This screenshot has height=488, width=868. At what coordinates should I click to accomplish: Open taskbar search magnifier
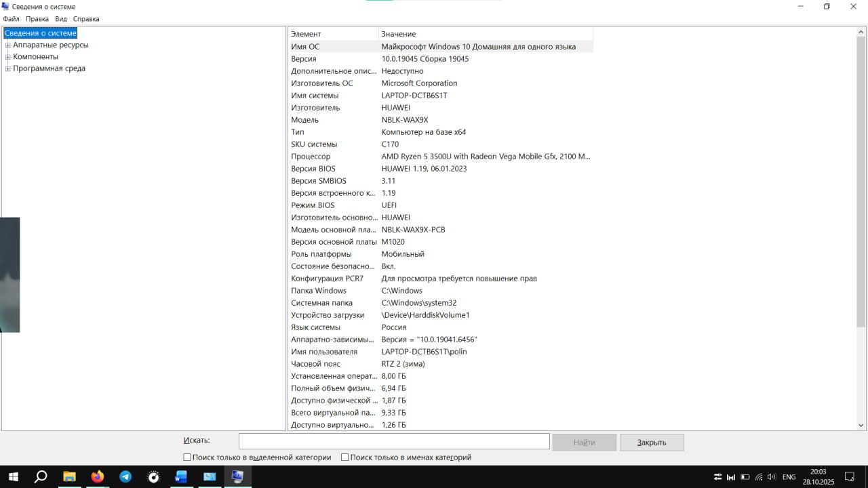tap(41, 476)
